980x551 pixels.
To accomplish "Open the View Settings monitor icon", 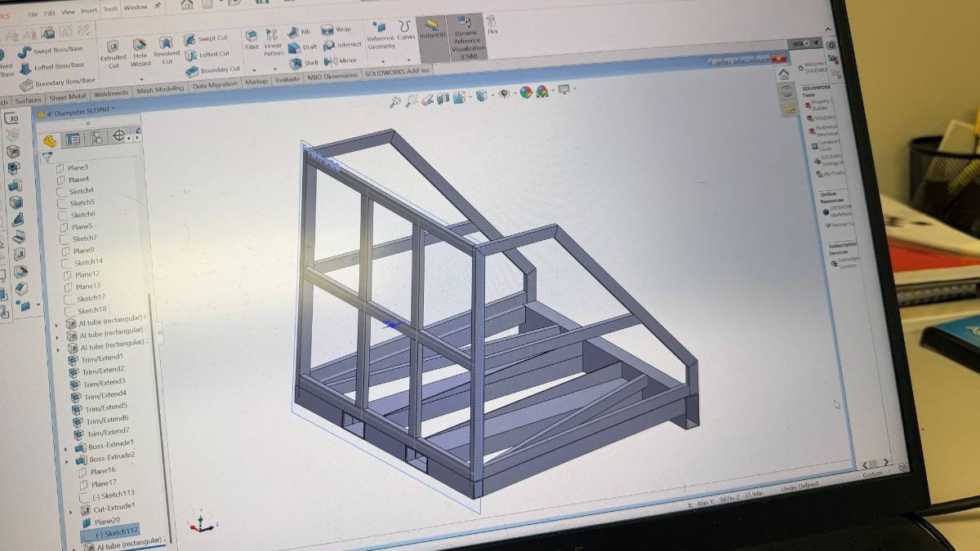I will pyautogui.click(x=563, y=90).
